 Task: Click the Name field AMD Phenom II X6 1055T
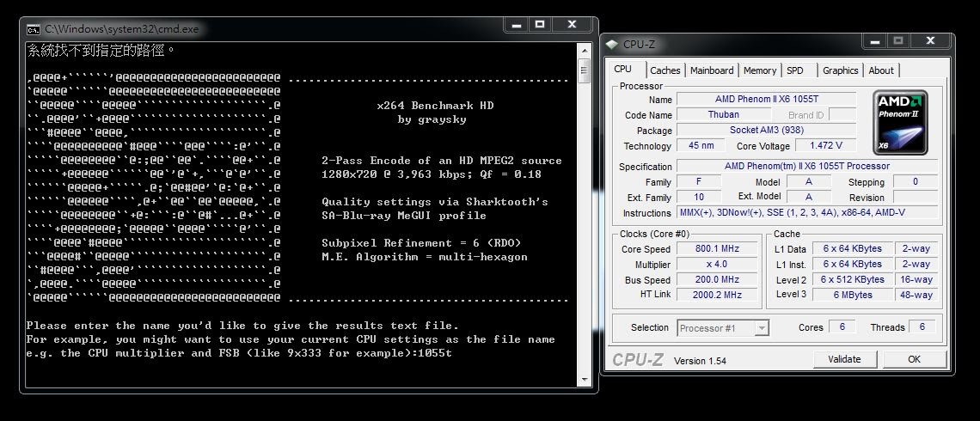click(x=766, y=100)
